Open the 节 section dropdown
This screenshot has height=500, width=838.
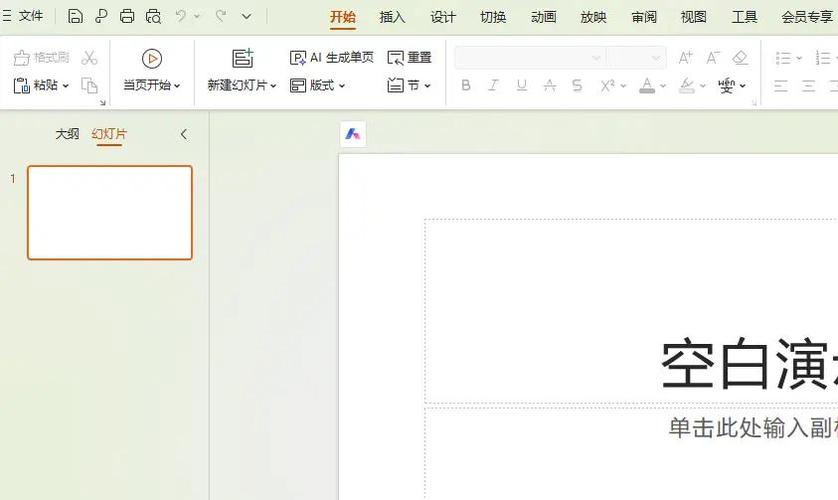409,85
